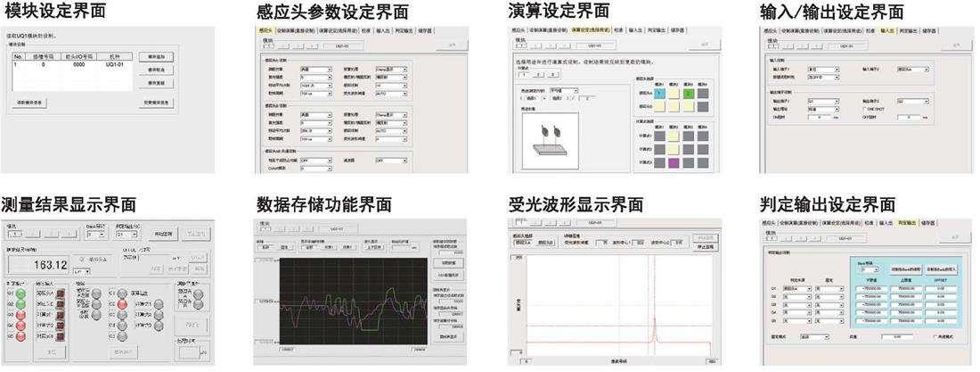
Task: Pick the purple swatch in calculation grid
Action: point(674,163)
